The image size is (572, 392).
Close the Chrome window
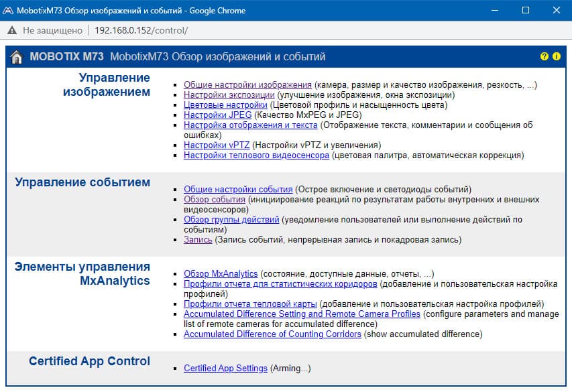point(557,10)
